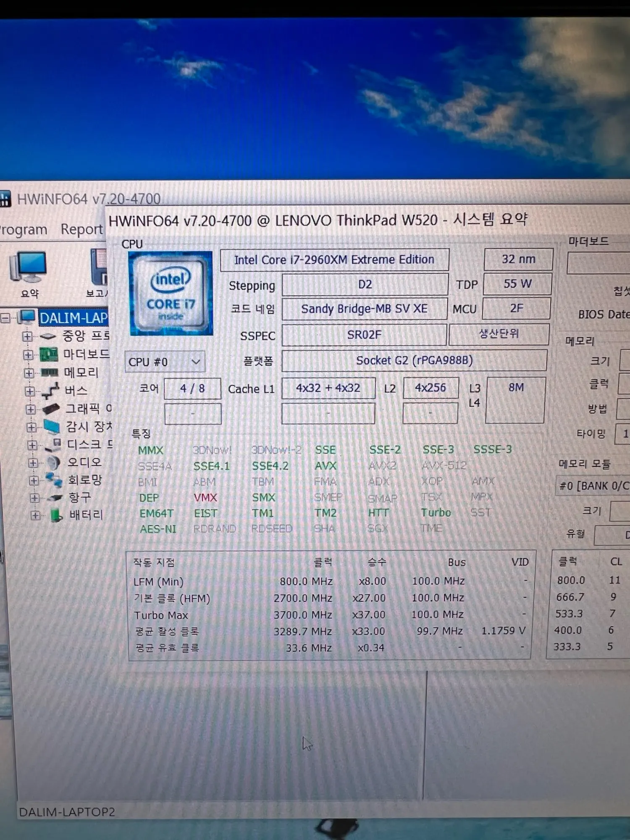Image resolution: width=630 pixels, height=840 pixels.
Task: Expand the 그래픽 tree node
Action: pyautogui.click(x=31, y=409)
